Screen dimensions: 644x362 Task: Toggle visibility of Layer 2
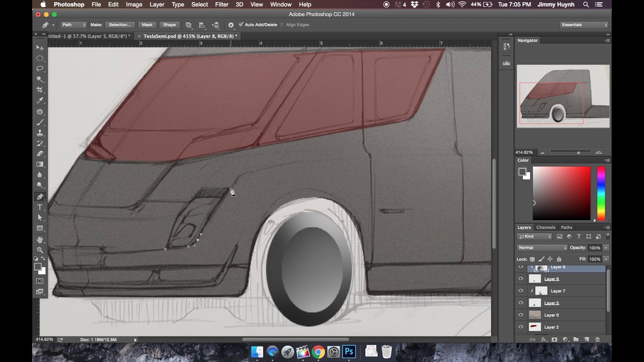(x=521, y=327)
